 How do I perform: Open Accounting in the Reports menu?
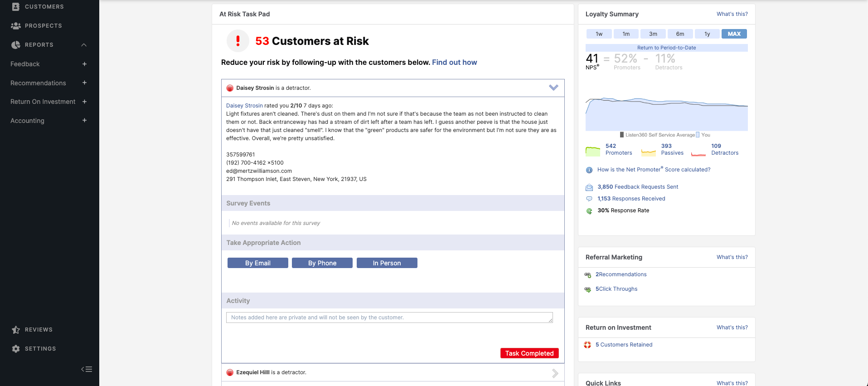[27, 121]
